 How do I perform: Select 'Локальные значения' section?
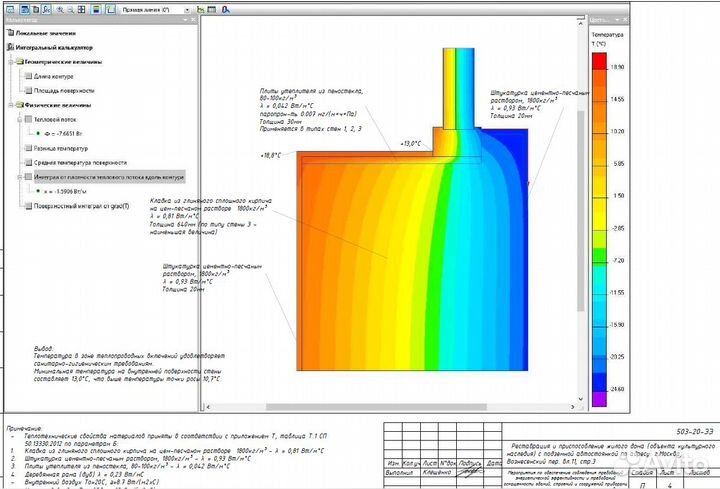tap(40, 33)
